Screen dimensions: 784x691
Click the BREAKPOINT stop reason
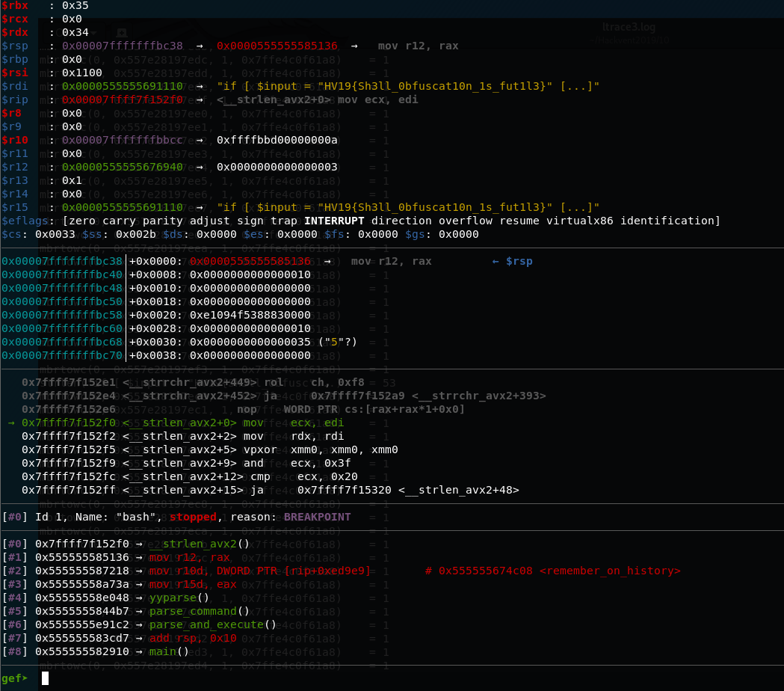pos(318,518)
